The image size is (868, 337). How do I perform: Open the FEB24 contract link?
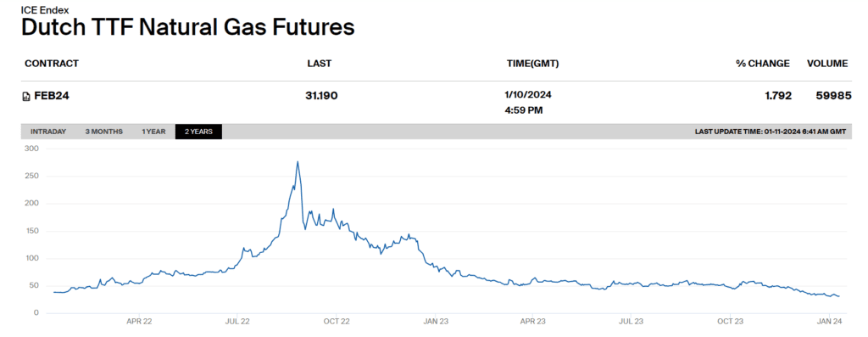coord(52,96)
